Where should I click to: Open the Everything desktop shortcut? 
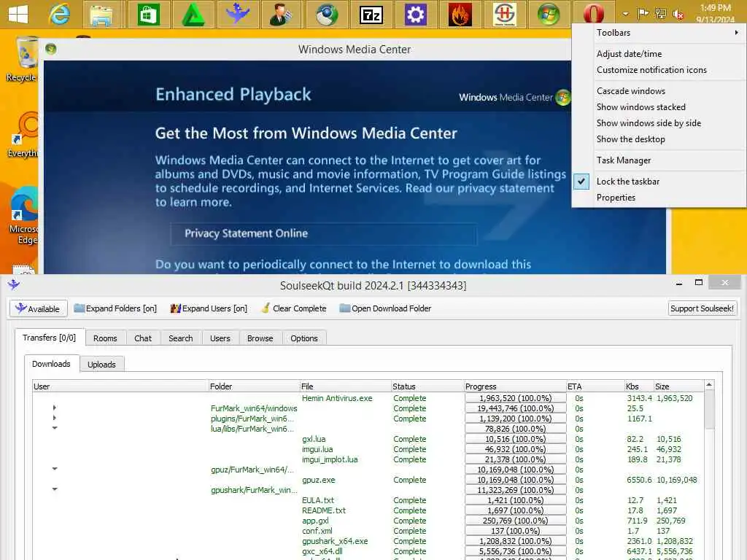(23, 134)
